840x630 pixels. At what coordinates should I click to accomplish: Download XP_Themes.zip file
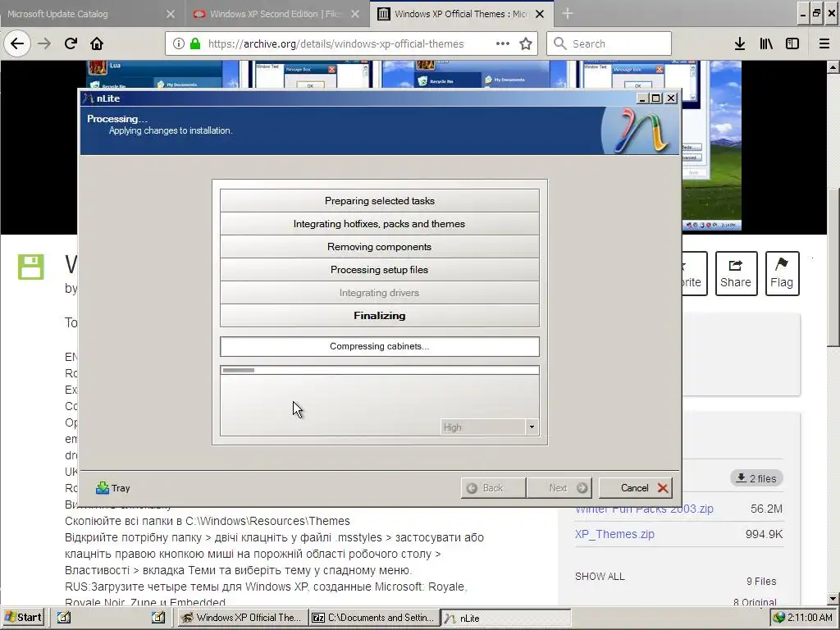pyautogui.click(x=614, y=534)
